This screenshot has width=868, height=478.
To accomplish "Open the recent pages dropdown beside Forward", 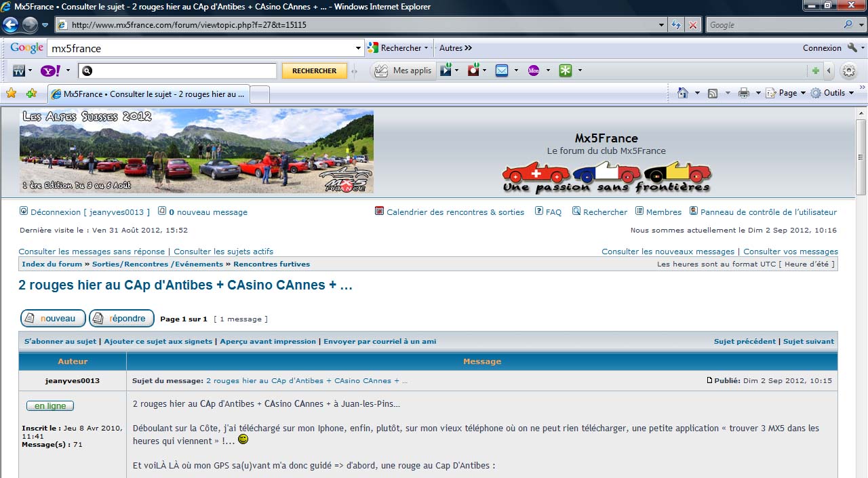I will (45, 25).
